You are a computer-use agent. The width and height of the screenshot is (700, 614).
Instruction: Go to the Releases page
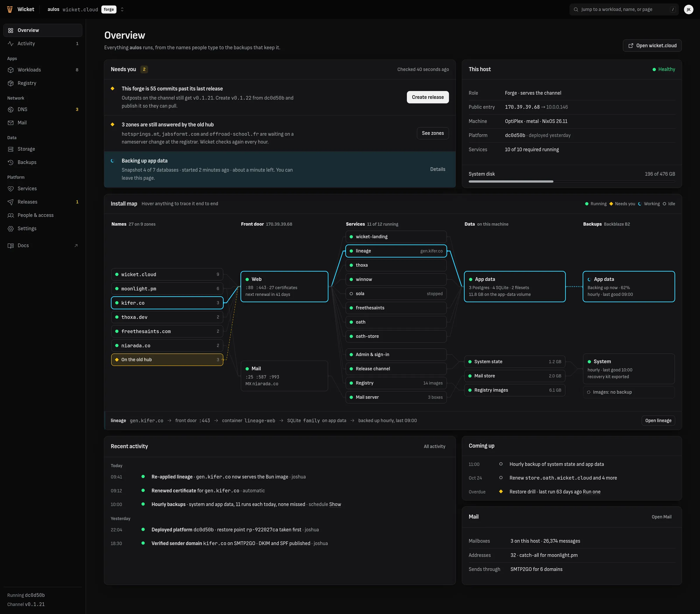tap(43, 202)
